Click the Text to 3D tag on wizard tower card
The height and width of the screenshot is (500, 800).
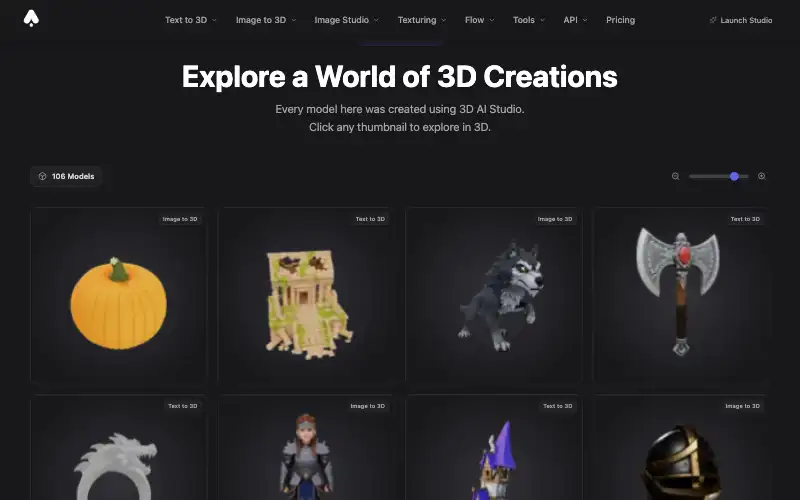[x=558, y=406]
